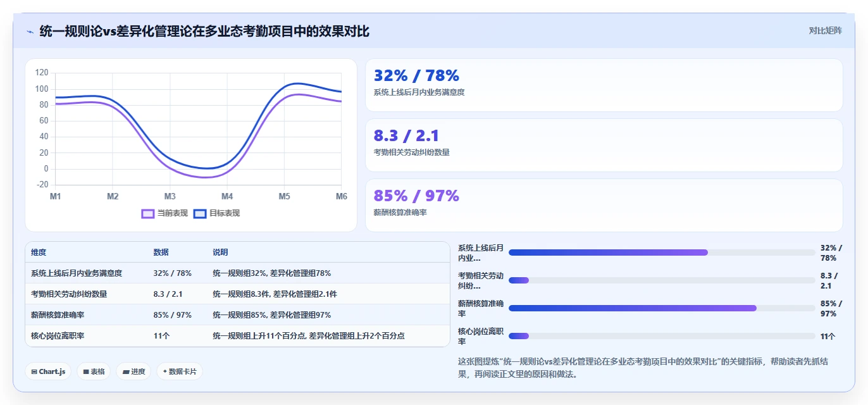The width and height of the screenshot is (868, 405).
Task: Click 考勤相关劳动纠纷数量 caption in the stat card
Action: pos(412,153)
